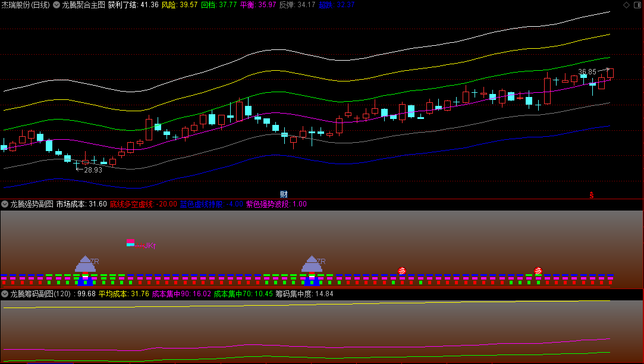Click the 杰瑞股份(日线) chart title
644x364 pixels.
coord(26,5)
